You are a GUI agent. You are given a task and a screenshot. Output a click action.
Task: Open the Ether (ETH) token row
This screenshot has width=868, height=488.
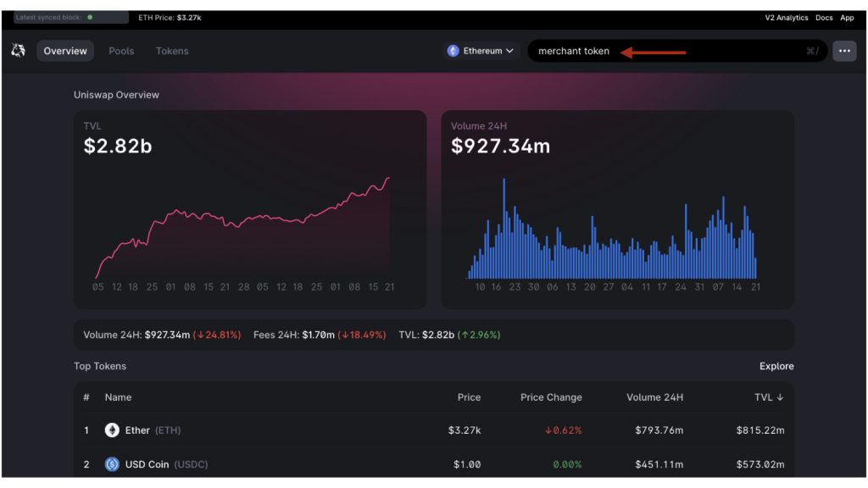pyautogui.click(x=434, y=430)
